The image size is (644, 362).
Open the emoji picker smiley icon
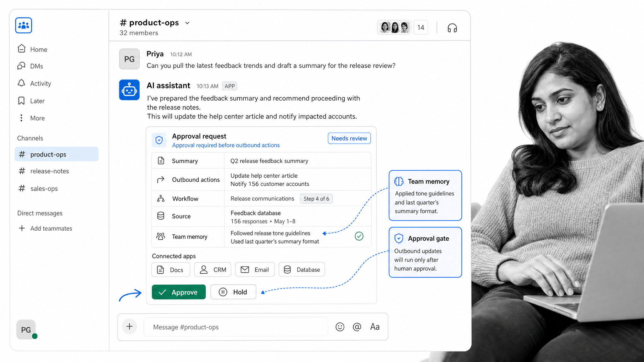pos(340,327)
